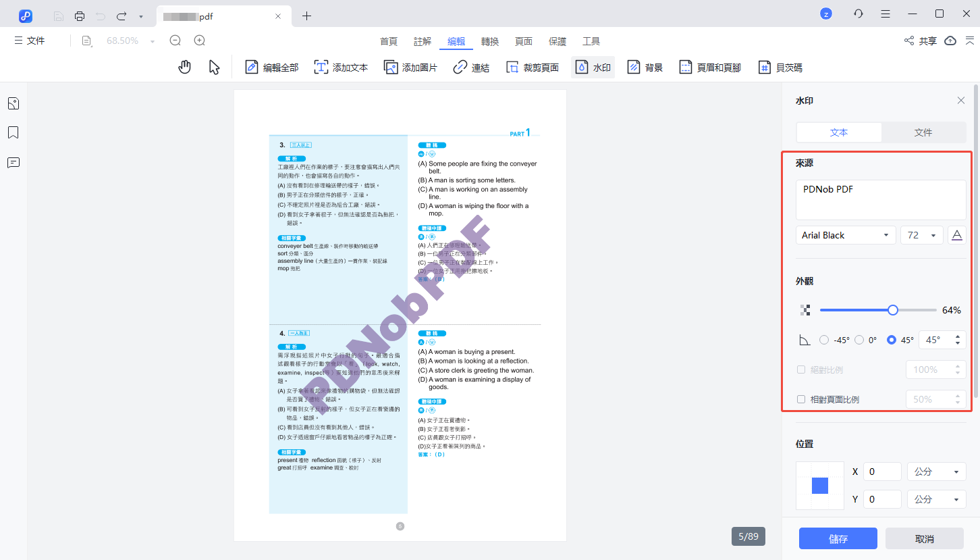Click the print icon in title bar
This screenshot has width=980, height=560.
[x=80, y=16]
